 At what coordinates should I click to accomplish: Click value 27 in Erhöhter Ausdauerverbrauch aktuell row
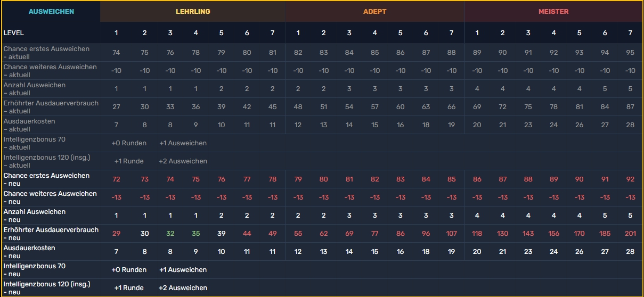coord(116,106)
